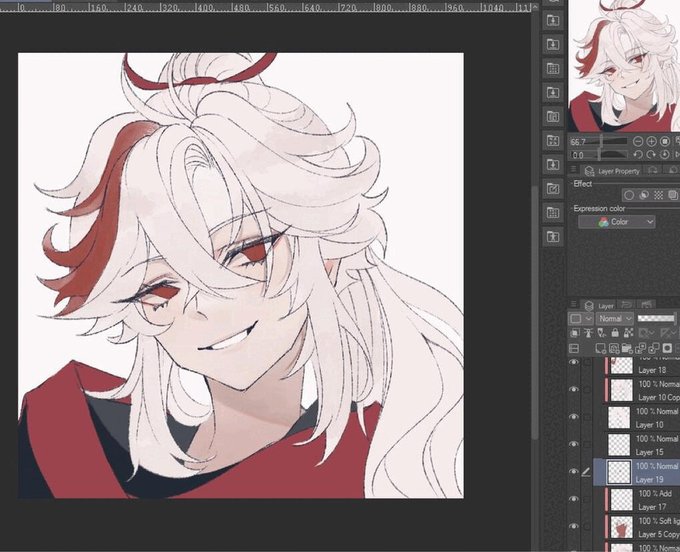Rotate the canvas right in Navigator

(x=651, y=154)
